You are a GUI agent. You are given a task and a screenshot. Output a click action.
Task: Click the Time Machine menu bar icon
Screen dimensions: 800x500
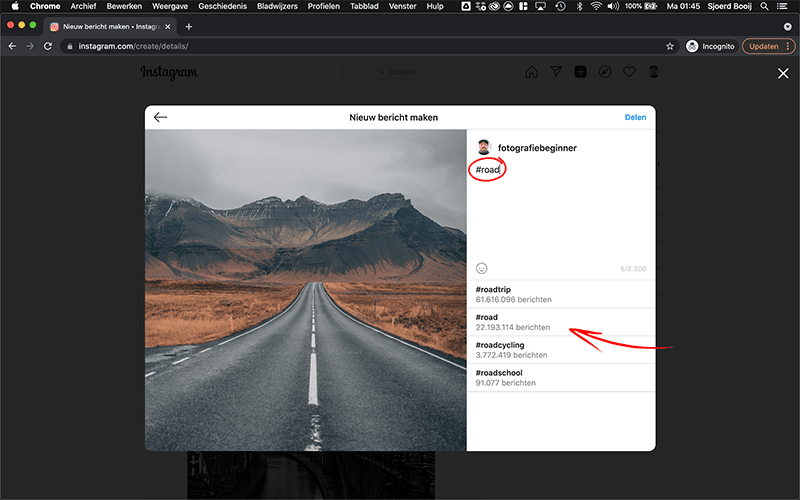click(x=560, y=6)
